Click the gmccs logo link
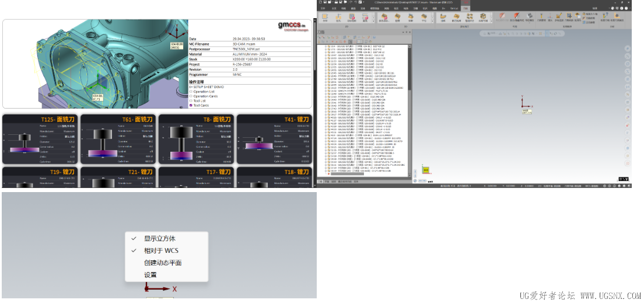This screenshot has width=644, height=303. 293,25
